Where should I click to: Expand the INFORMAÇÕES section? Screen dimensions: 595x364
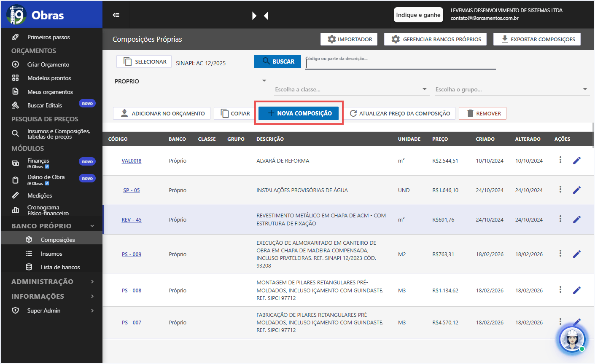[52, 296]
